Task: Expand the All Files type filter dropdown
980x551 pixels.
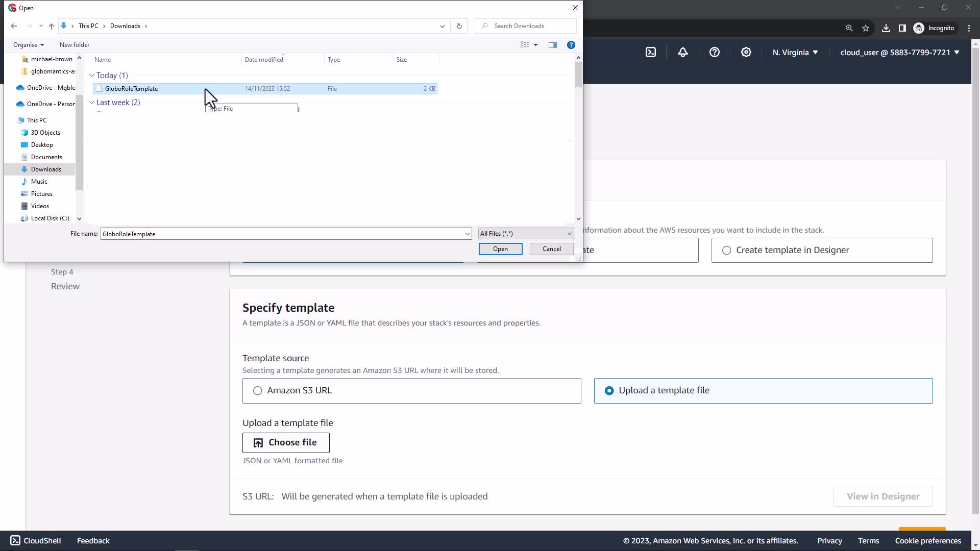Action: point(526,234)
